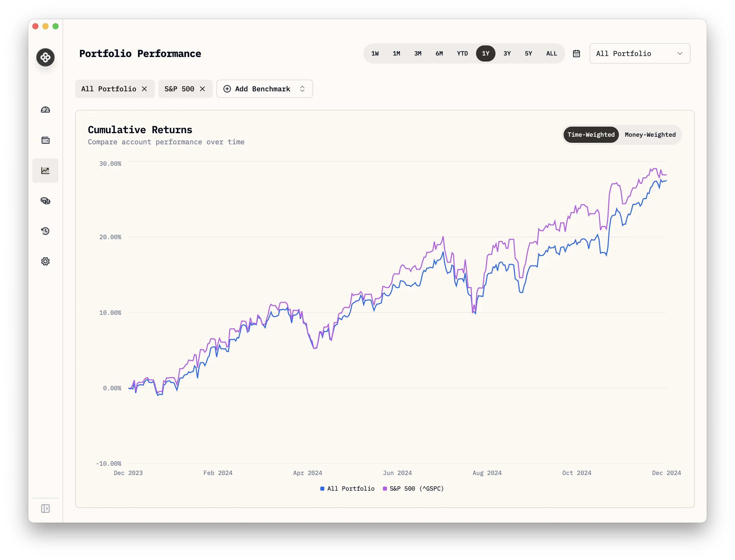
Task: Click the YTD performance button
Action: (x=463, y=53)
